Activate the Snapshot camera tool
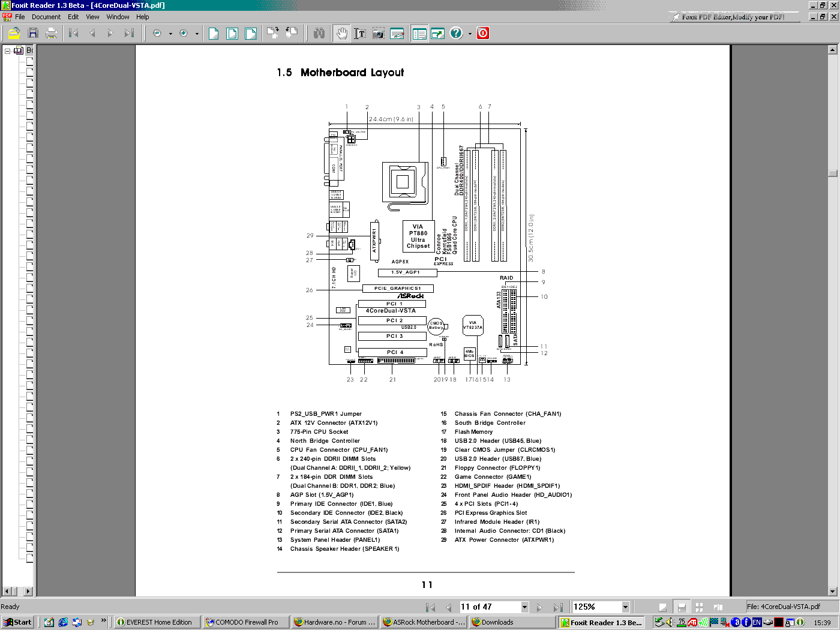The image size is (840, 630). point(378,34)
